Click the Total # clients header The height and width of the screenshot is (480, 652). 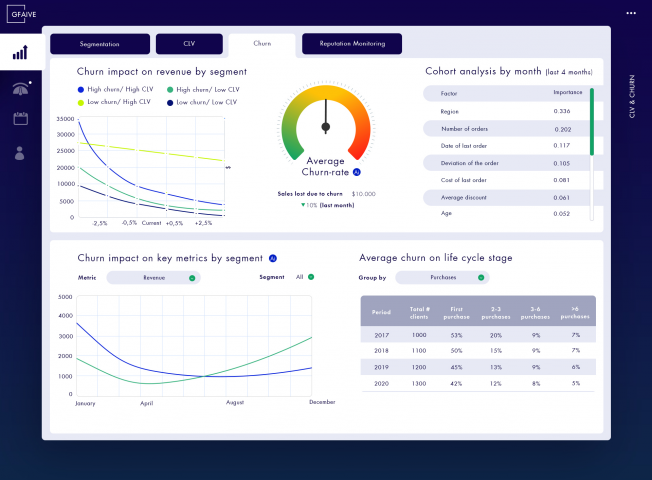419,313
